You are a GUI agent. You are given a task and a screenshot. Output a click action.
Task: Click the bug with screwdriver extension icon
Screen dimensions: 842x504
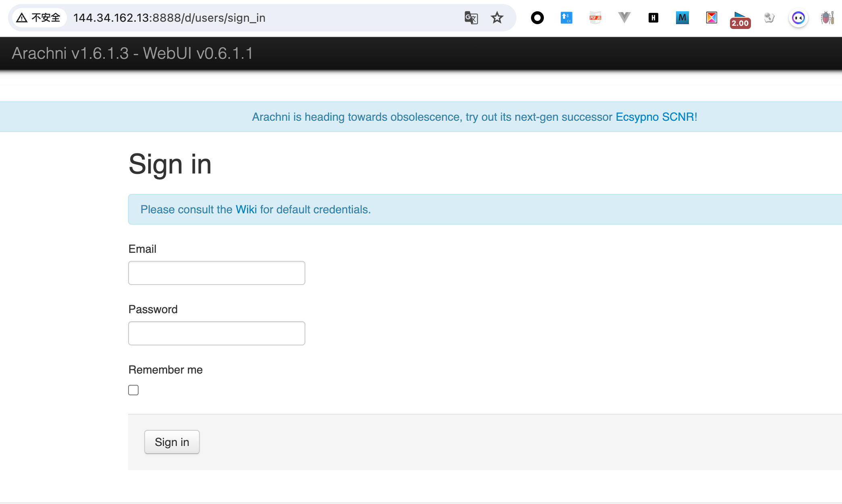(827, 18)
